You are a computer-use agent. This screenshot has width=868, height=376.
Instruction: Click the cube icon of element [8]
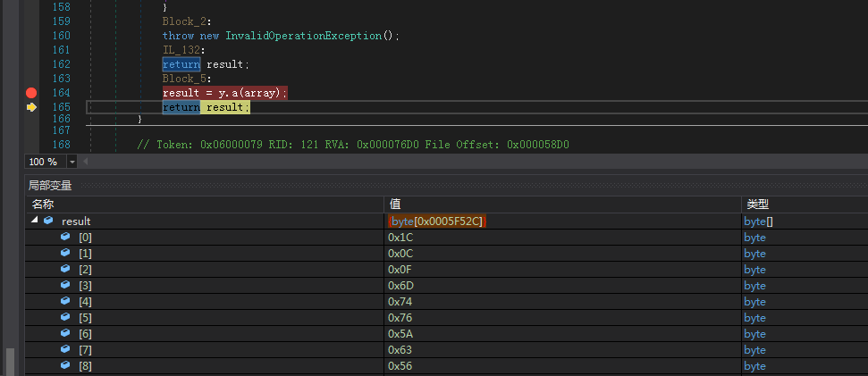[66, 364]
